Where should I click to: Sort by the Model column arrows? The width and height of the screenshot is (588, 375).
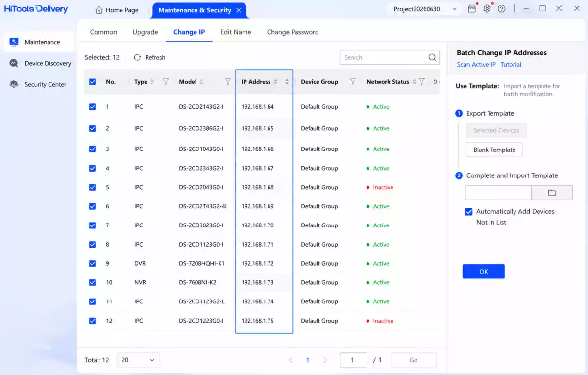[201, 82]
